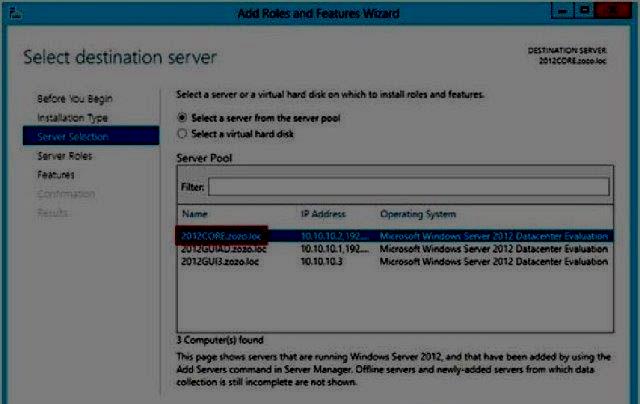This screenshot has height=404, width=640.
Task: Click the 10.10.10.2,192... IP address cell
Action: [x=335, y=236]
